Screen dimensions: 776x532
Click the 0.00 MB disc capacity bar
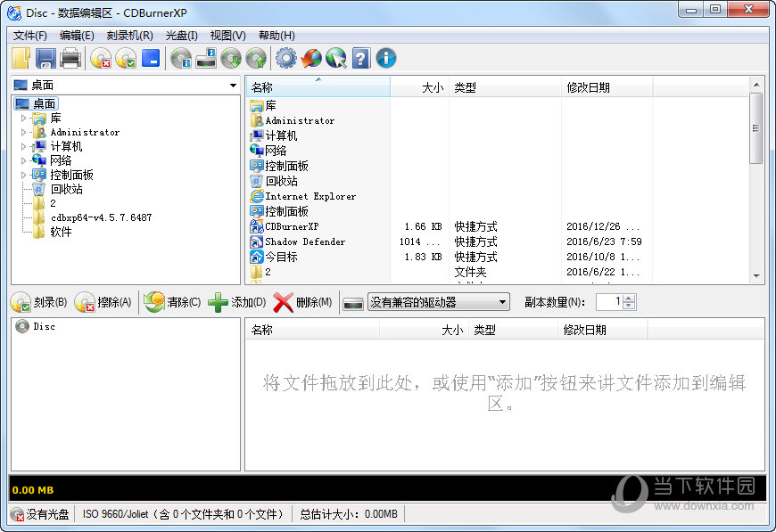pos(387,489)
